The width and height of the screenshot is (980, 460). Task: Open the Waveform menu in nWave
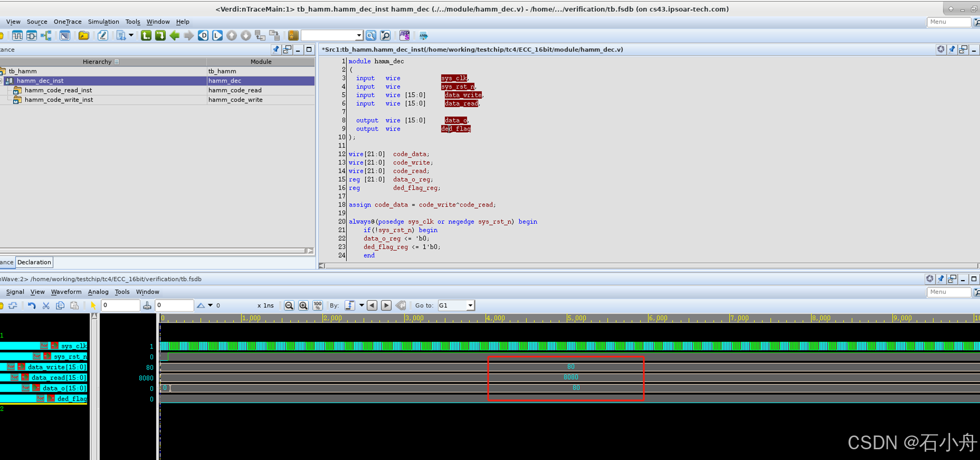(x=66, y=292)
